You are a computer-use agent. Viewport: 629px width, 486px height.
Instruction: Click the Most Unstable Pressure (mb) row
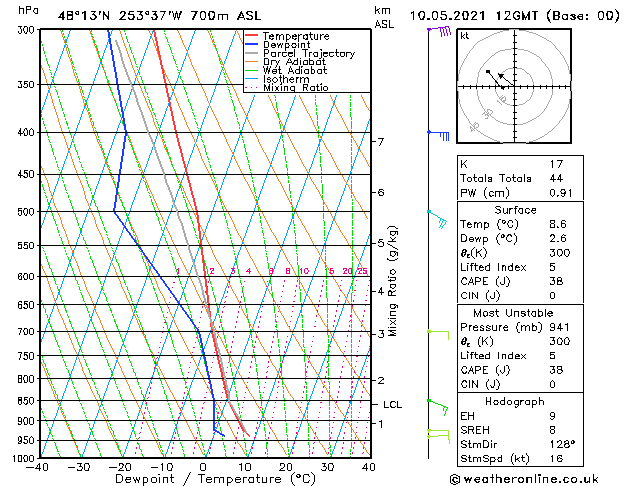[x=520, y=327]
